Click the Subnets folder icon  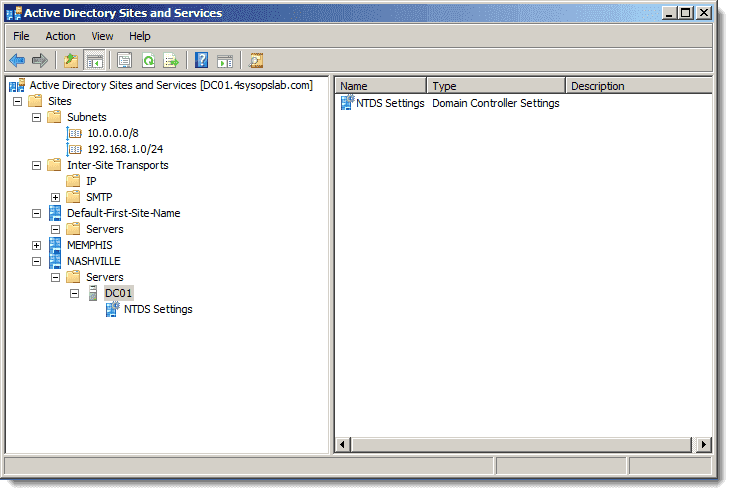tap(54, 117)
